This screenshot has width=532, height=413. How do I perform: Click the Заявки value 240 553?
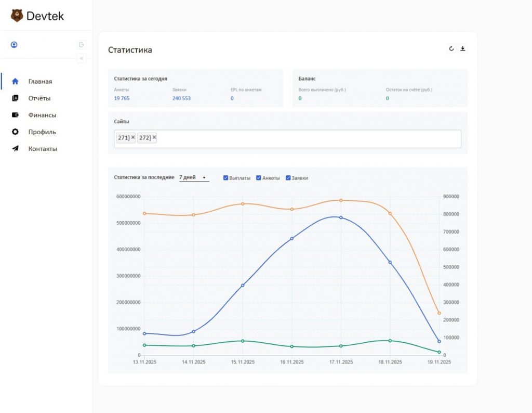tap(181, 98)
